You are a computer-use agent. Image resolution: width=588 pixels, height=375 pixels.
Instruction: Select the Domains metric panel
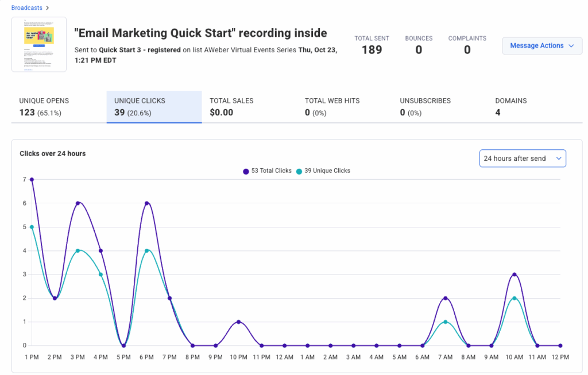pyautogui.click(x=511, y=107)
